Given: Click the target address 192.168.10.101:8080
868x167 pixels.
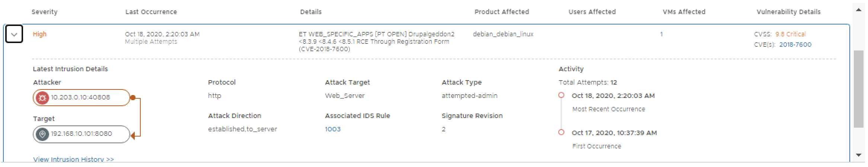Looking at the screenshot, I should [81, 134].
